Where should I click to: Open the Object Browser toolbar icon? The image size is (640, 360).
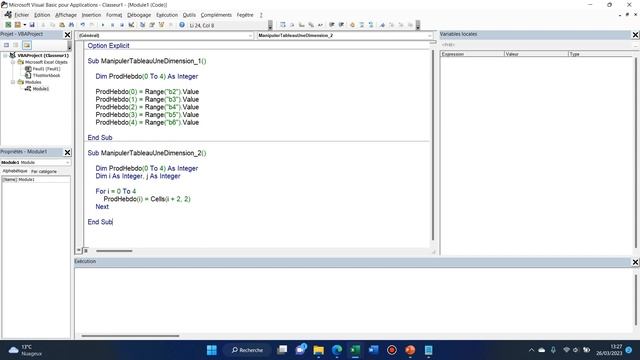(161, 25)
